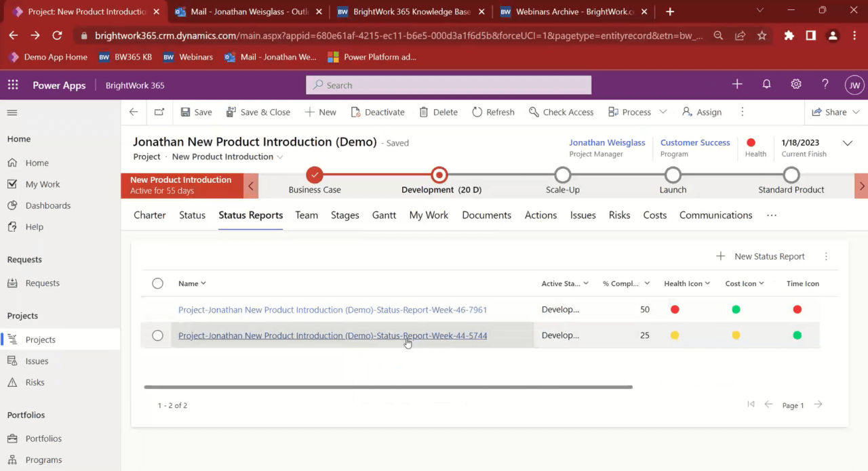The width and height of the screenshot is (868, 471).
Task: Switch to the Gantt tab
Action: pyautogui.click(x=384, y=215)
